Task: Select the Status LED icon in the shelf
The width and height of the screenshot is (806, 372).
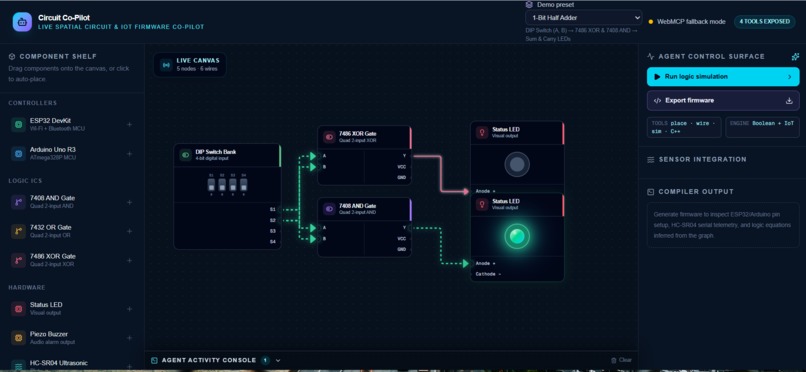Action: (x=19, y=309)
